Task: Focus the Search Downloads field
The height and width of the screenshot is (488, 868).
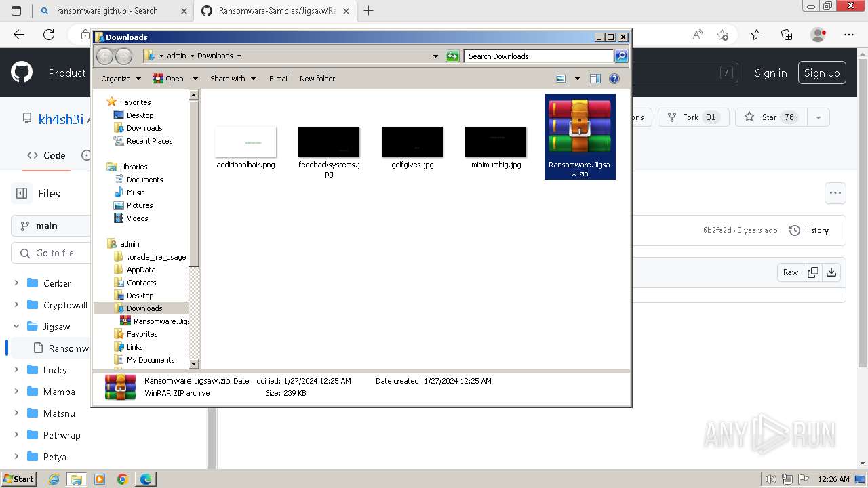Action: [539, 56]
